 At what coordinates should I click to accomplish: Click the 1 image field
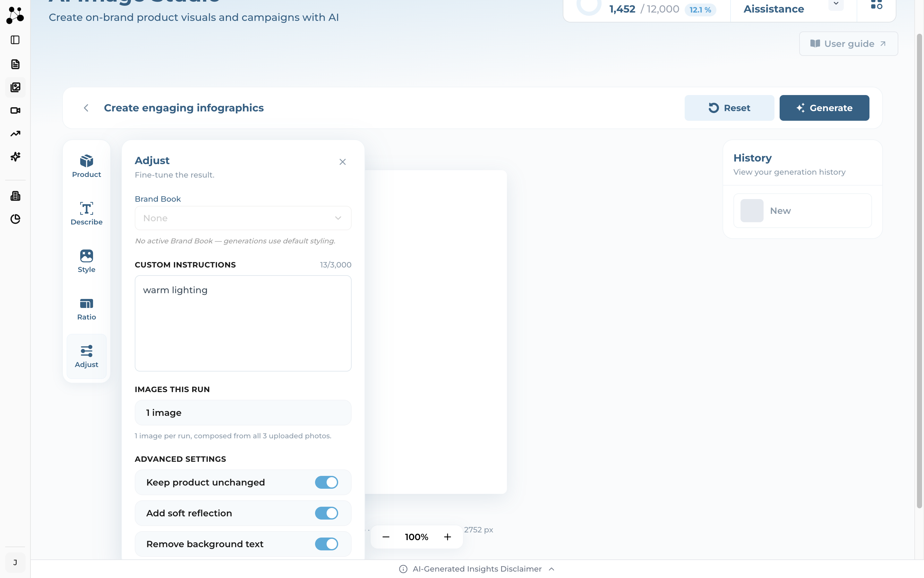(x=243, y=413)
